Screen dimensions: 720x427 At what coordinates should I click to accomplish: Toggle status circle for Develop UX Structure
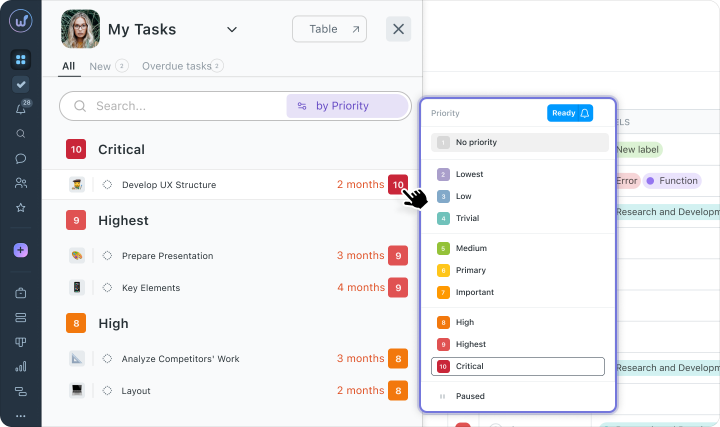(x=107, y=185)
